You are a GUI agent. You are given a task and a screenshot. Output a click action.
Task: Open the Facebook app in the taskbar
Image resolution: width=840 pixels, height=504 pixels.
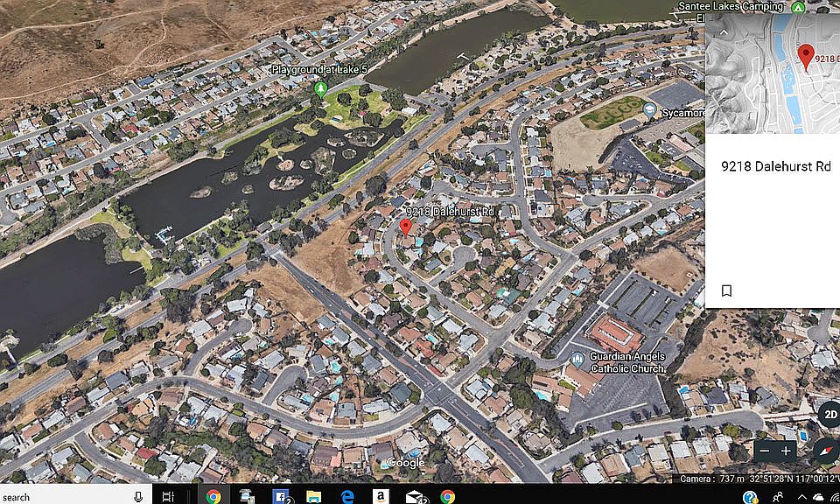(281, 496)
